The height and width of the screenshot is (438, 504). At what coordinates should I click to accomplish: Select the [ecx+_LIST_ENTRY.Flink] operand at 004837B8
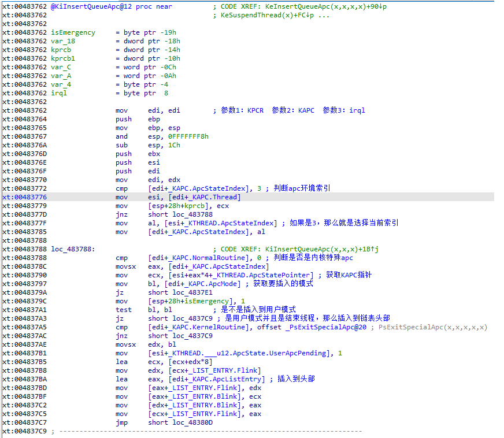(x=205, y=371)
